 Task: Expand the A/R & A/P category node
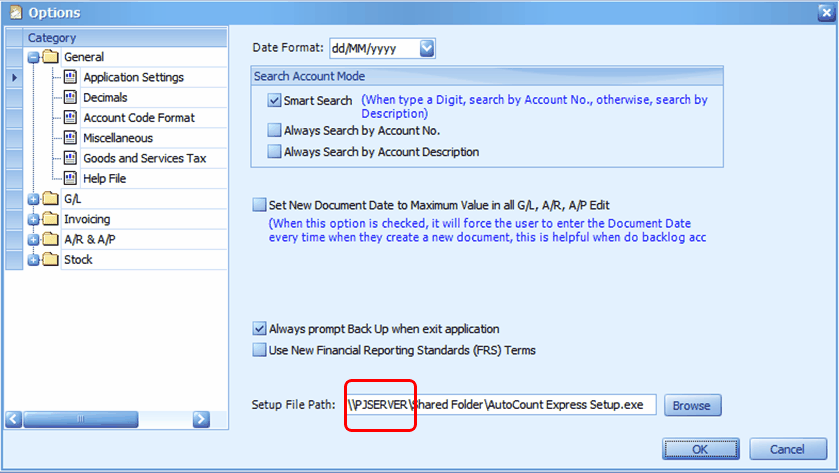coord(33,240)
